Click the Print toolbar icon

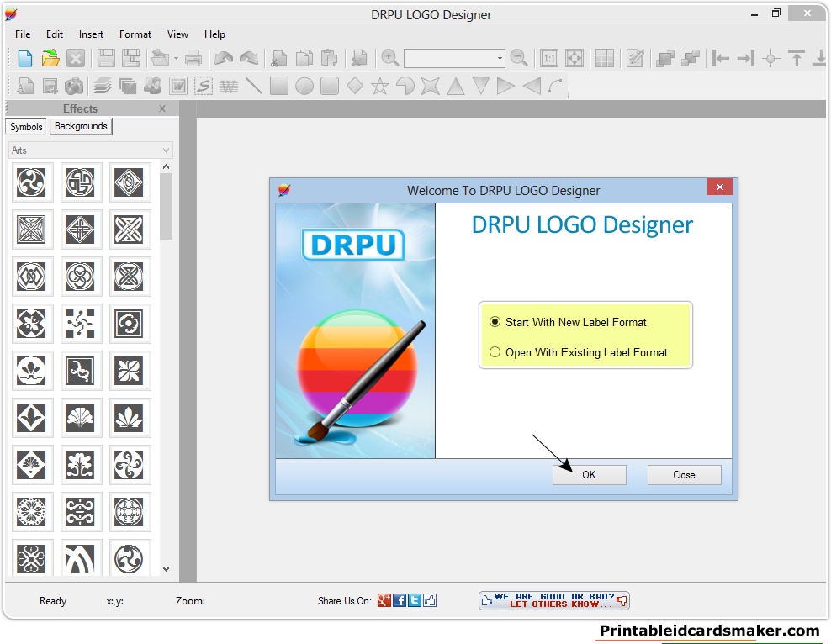(x=193, y=58)
